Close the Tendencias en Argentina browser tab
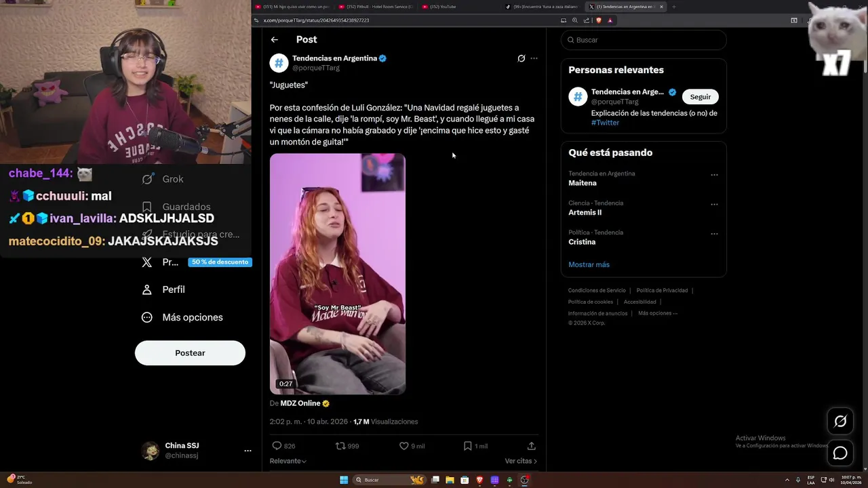The height and width of the screenshot is (488, 868). pyautogui.click(x=661, y=7)
